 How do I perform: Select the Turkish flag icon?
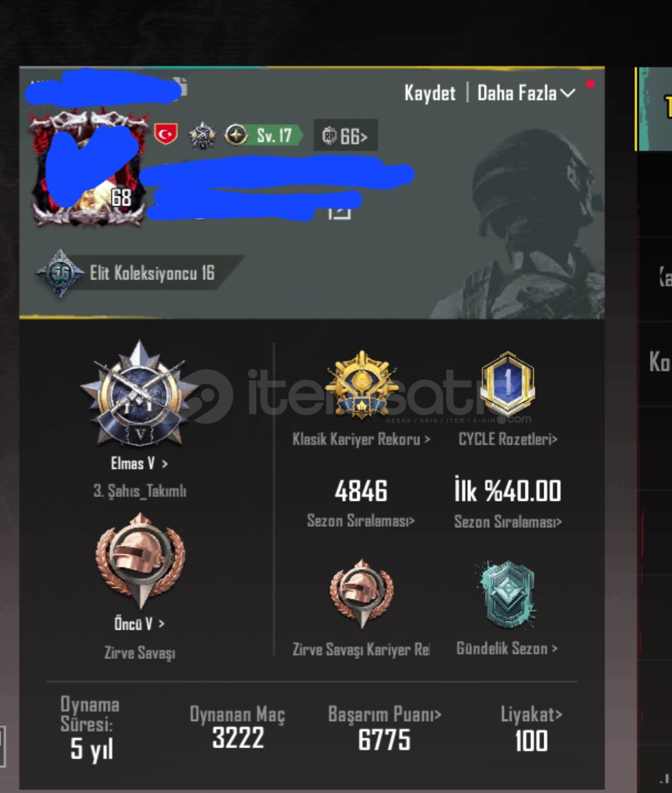(166, 135)
